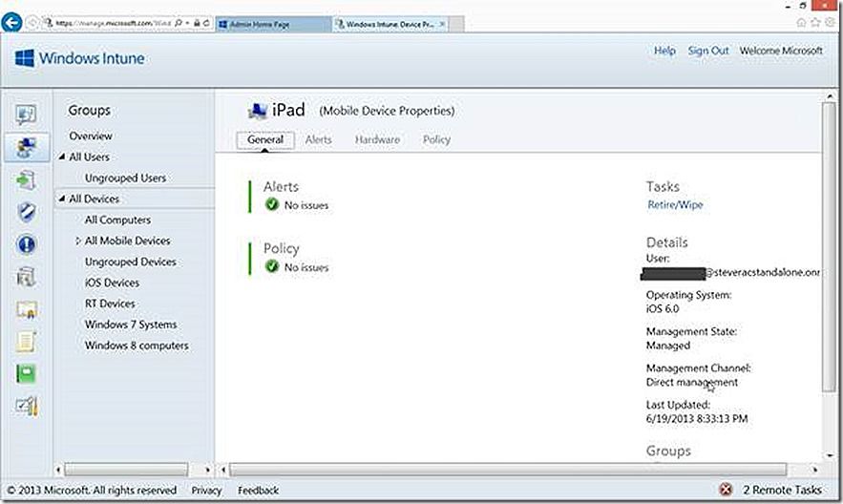Open the Endpoint Protection shield icon
Screen dimensions: 843x504
[26, 212]
